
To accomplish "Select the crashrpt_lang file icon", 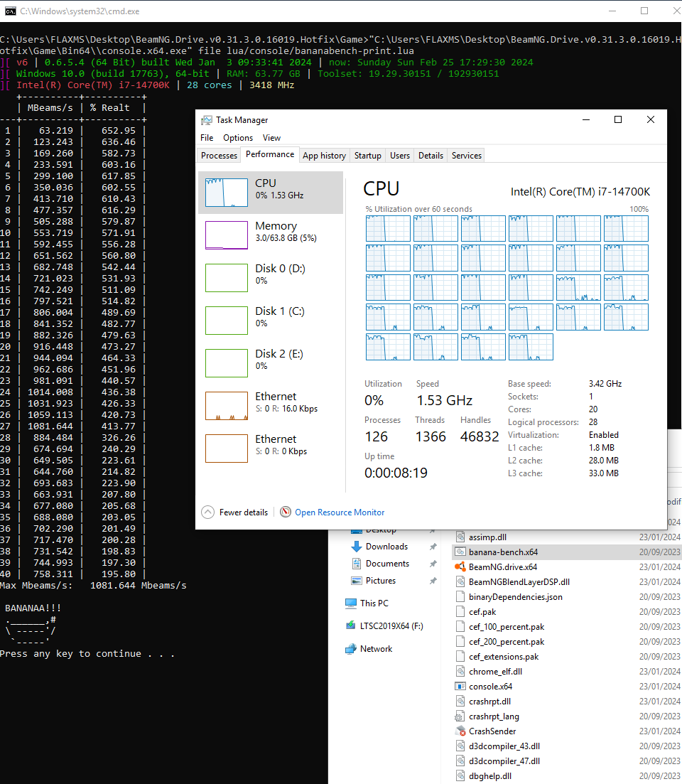I will click(x=460, y=716).
